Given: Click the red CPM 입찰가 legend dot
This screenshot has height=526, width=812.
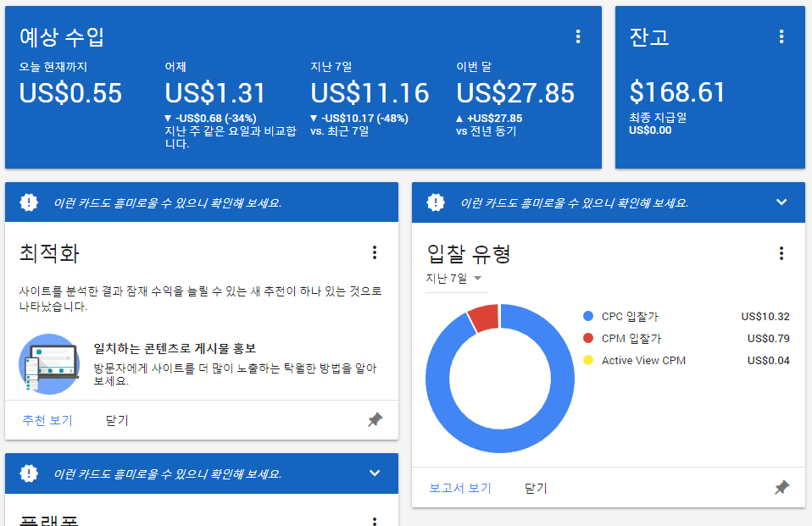Looking at the screenshot, I should (588, 339).
